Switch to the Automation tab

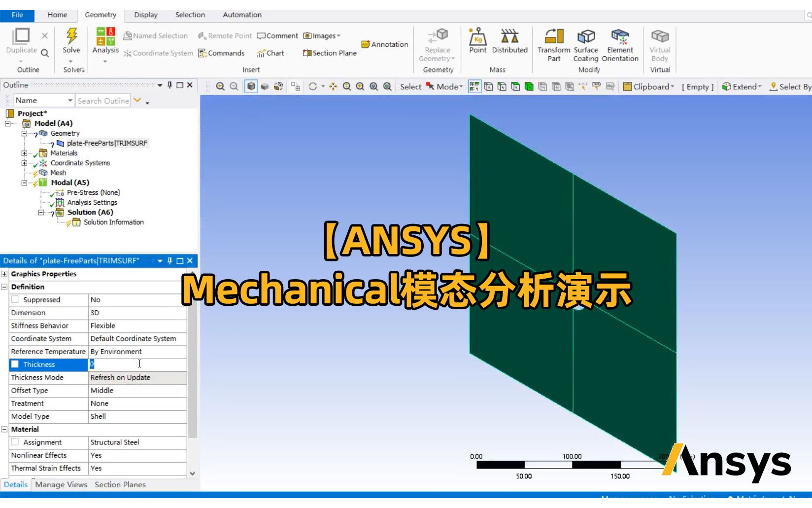point(242,15)
